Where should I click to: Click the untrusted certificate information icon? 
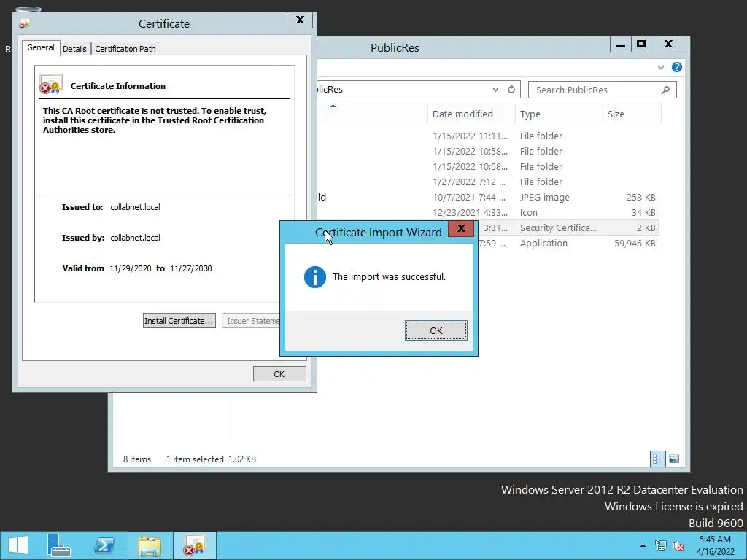[x=50, y=85]
